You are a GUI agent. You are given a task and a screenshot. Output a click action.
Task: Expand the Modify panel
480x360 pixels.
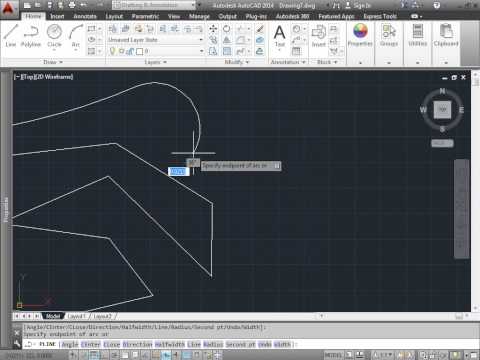[x=236, y=62]
